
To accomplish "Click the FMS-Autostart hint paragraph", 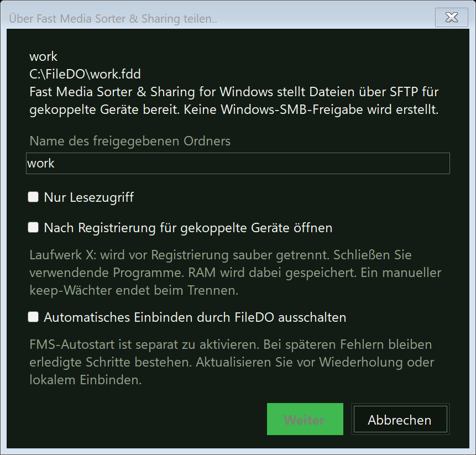I will click(x=232, y=362).
